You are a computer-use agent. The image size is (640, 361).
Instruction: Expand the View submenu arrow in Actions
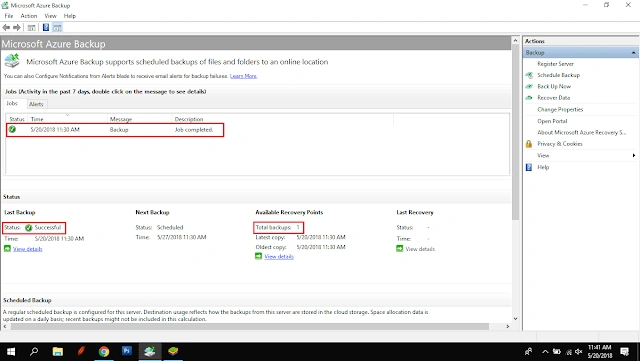[634, 155]
